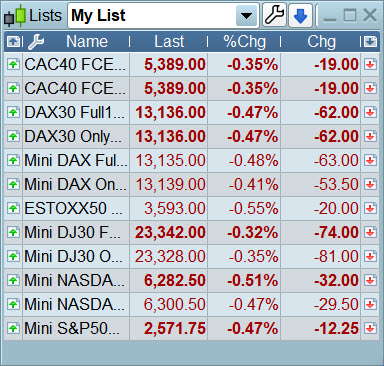This screenshot has height=366, width=384.
Task: Click the -74.00 change value
Action: [x=336, y=232]
